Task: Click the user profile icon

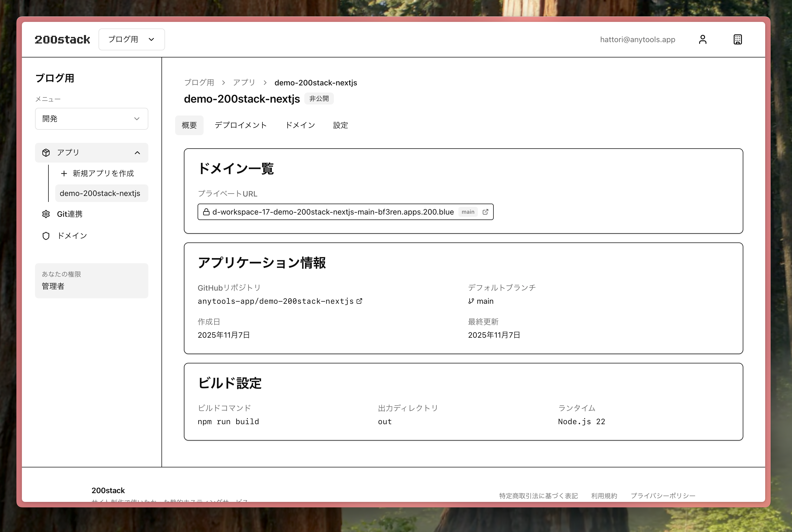Action: point(703,39)
